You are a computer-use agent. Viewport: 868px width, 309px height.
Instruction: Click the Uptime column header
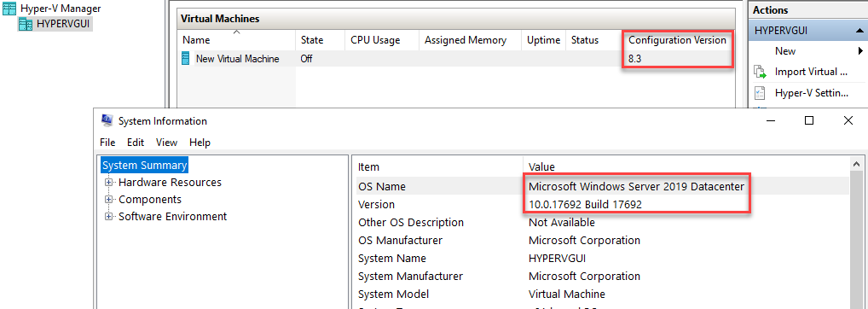pyautogui.click(x=544, y=40)
